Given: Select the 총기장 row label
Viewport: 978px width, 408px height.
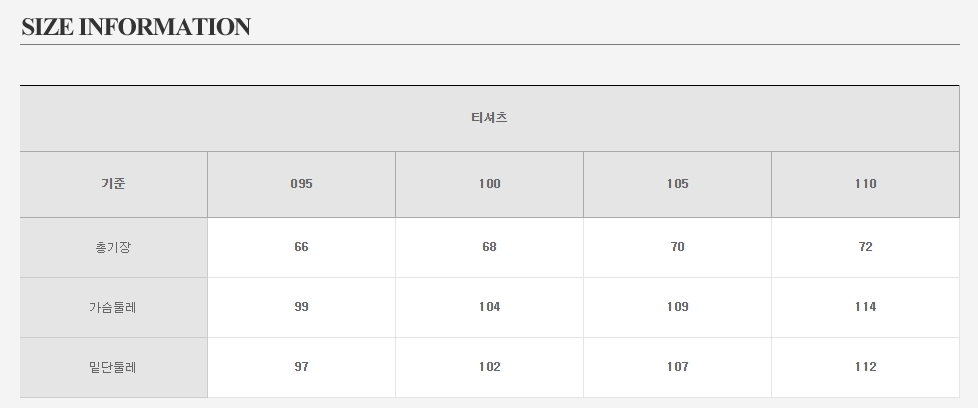Looking at the screenshot, I should pyautogui.click(x=113, y=247).
